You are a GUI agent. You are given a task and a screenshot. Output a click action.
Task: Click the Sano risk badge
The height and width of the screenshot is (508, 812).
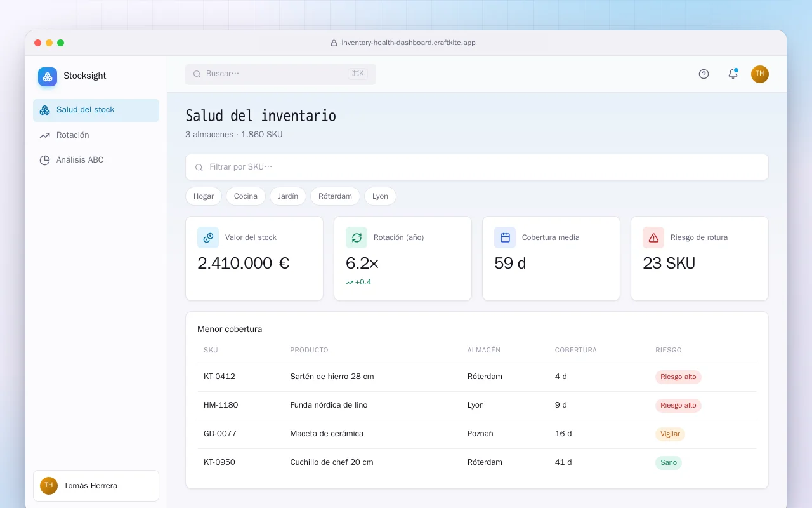click(669, 463)
